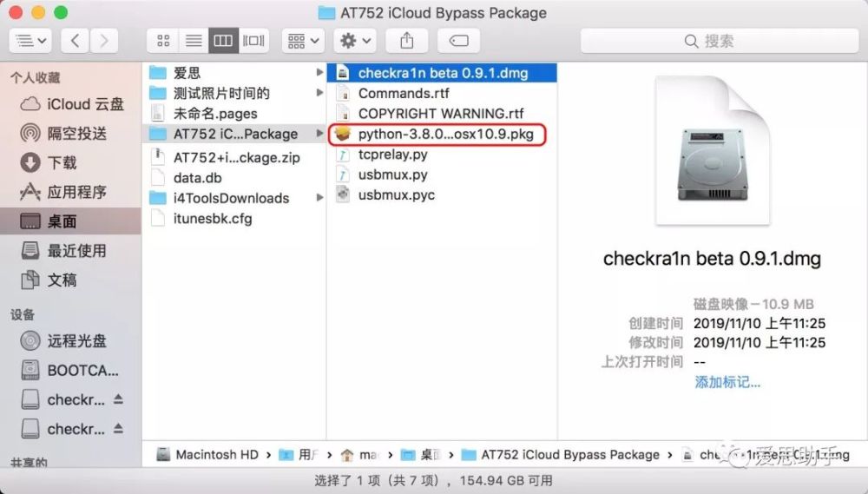Open the gear action menu
Screen dimensions: 868x494
point(355,41)
